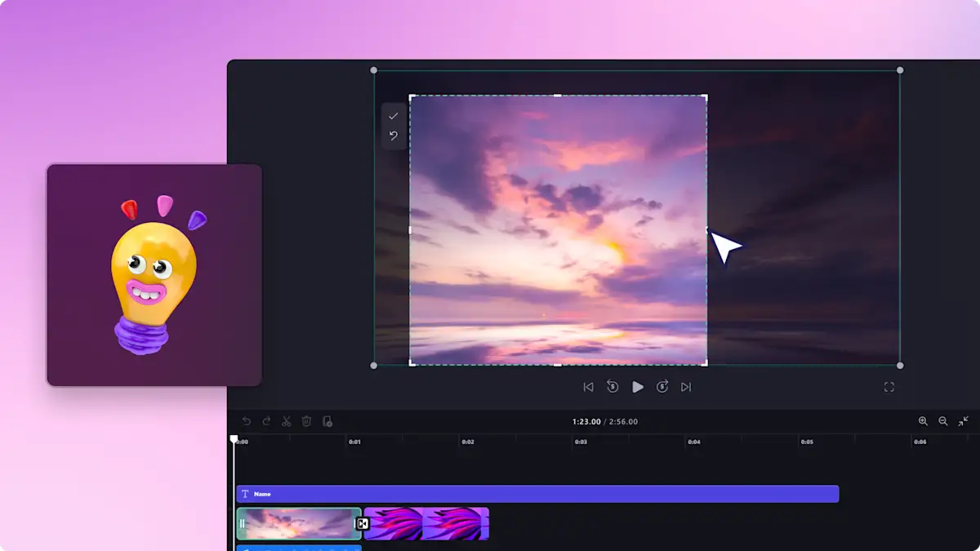Confirm crop with the checkmark icon
Screen dimensions: 980x551
point(393,116)
